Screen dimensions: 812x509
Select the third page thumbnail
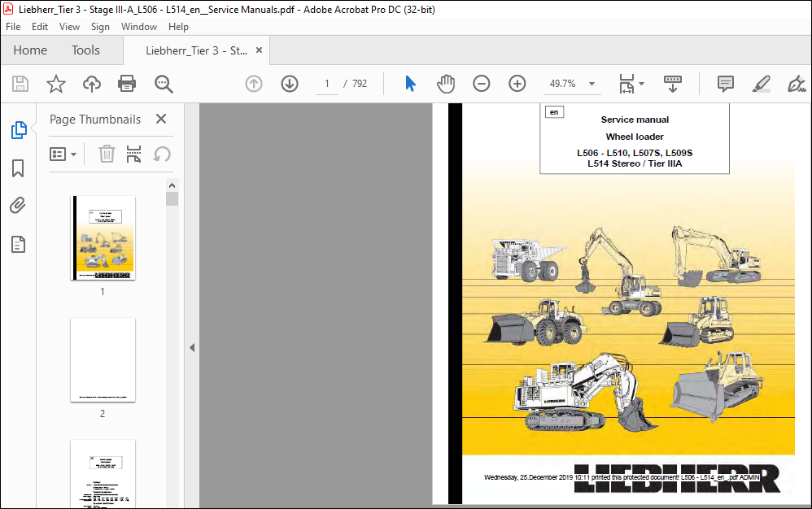pos(103,474)
